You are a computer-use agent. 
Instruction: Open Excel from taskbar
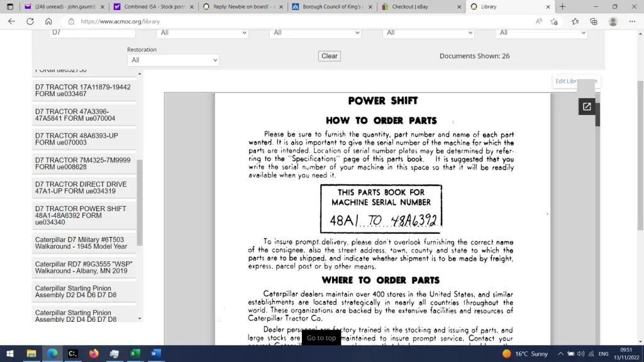click(x=135, y=353)
